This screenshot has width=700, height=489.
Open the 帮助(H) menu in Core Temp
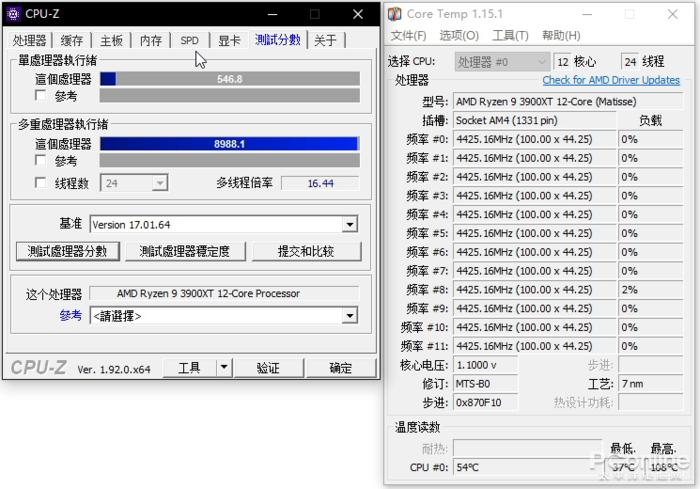tap(561, 35)
